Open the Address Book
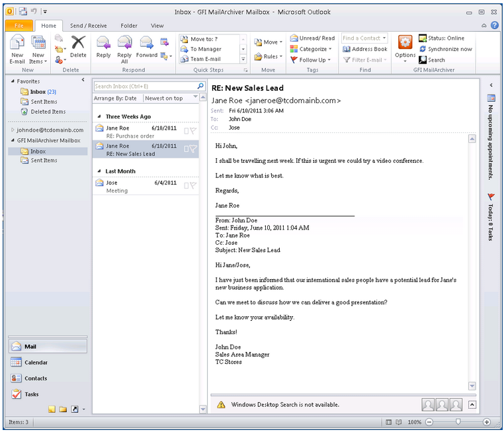504x432 pixels. (365, 49)
